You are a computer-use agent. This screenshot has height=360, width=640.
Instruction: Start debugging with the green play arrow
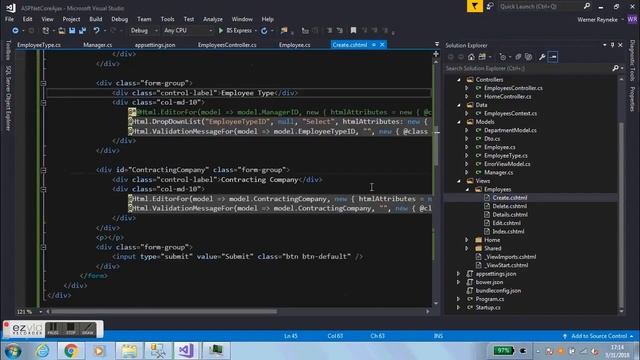click(x=221, y=31)
